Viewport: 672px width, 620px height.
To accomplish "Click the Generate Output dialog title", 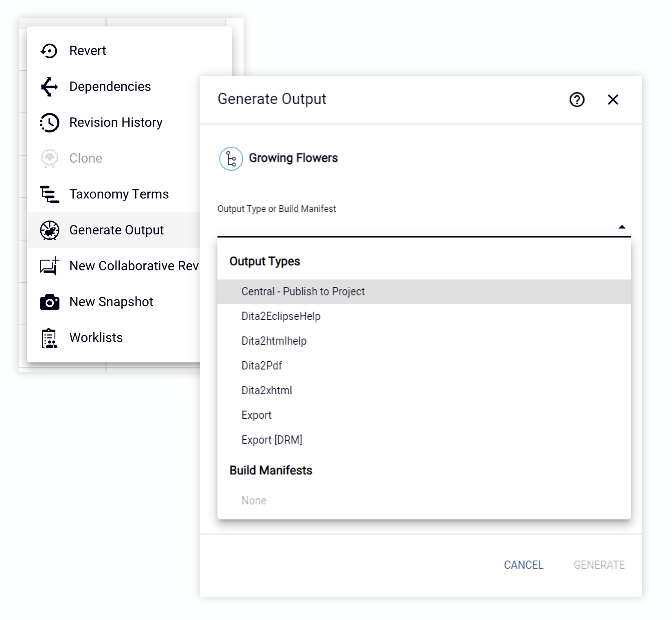I will click(272, 99).
